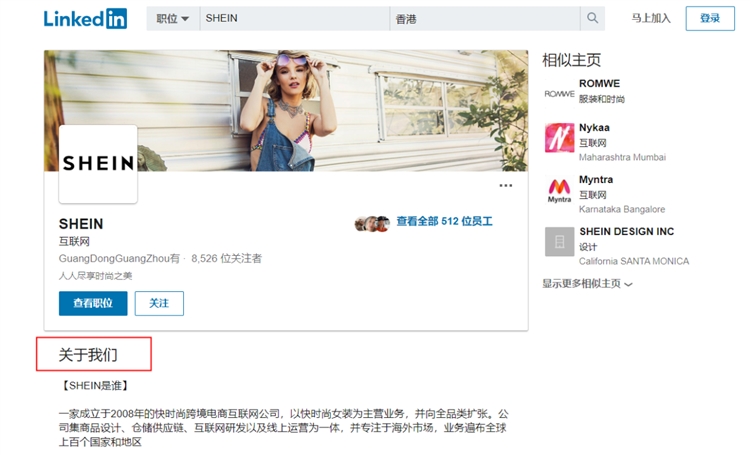Click the SHEIN company logo
This screenshot has height=455, width=750.
tap(98, 164)
